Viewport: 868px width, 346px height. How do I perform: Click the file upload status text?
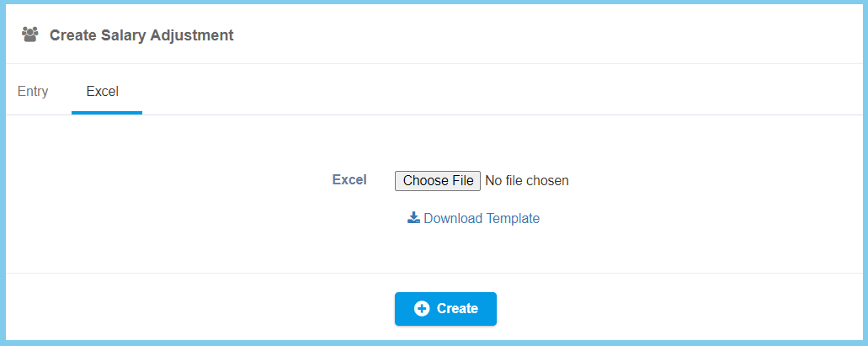click(527, 180)
